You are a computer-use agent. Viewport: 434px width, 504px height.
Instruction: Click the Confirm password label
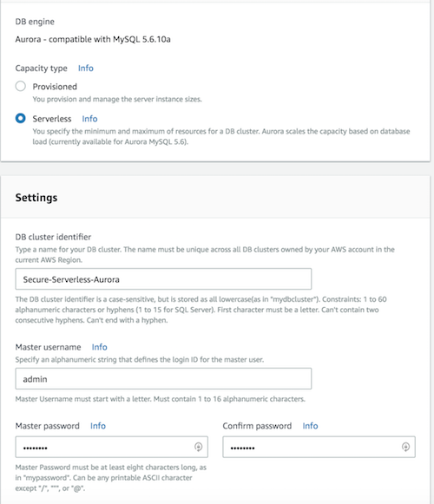tap(257, 426)
